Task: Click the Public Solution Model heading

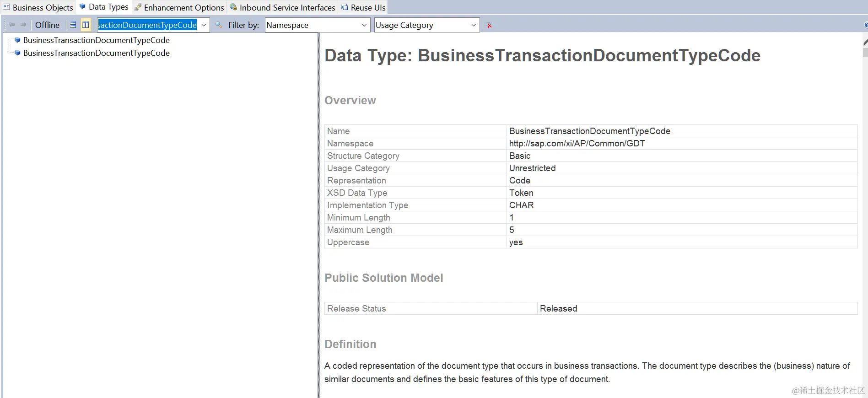Action: point(384,278)
